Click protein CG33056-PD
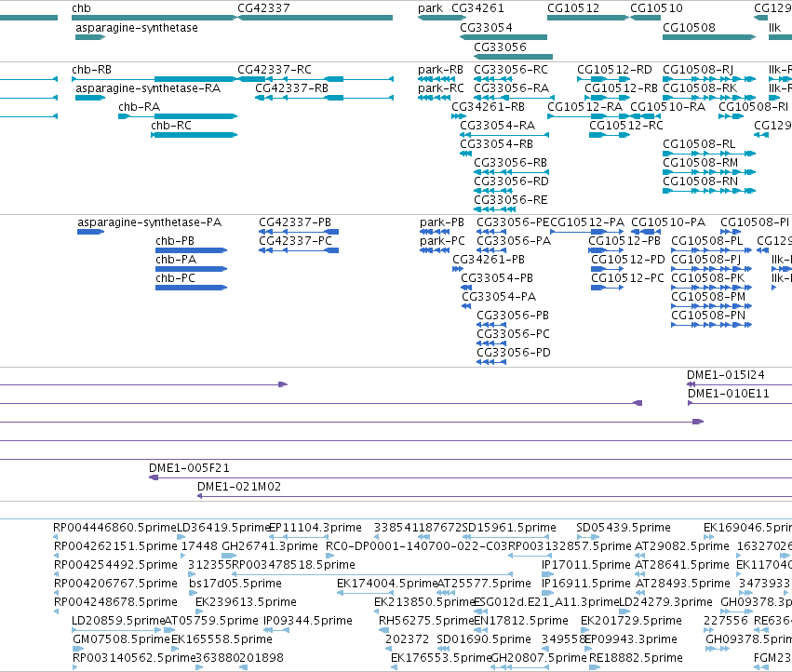Screen dimensions: 792x672 491,362
